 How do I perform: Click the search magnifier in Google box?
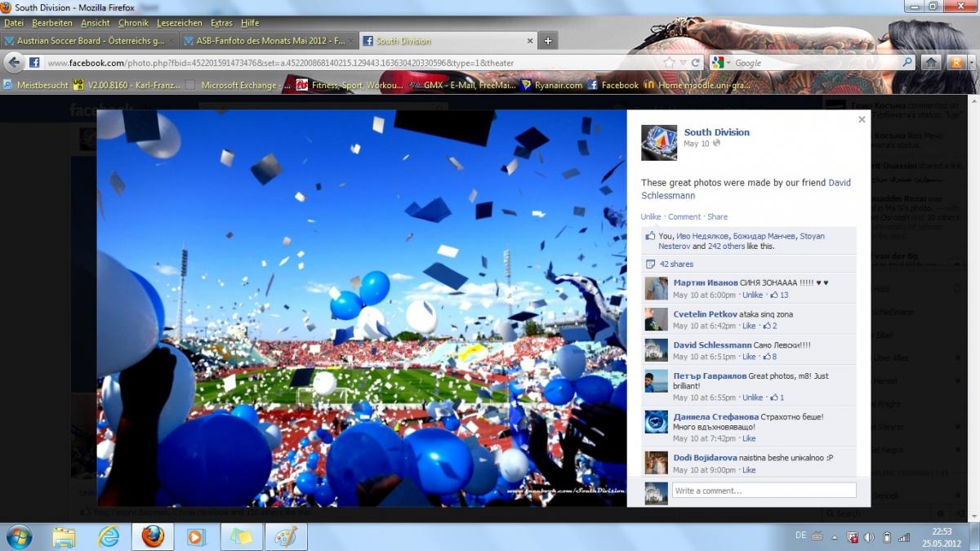point(906,63)
